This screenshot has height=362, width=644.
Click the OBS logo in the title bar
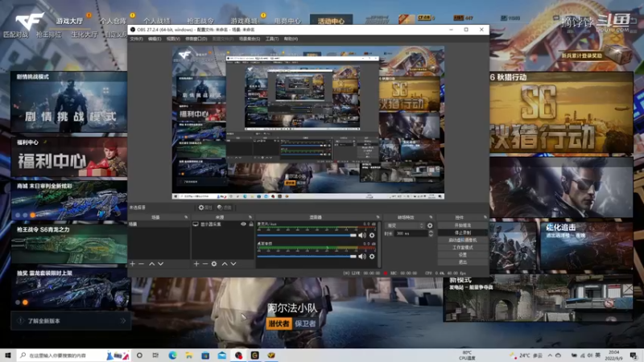pos(133,30)
